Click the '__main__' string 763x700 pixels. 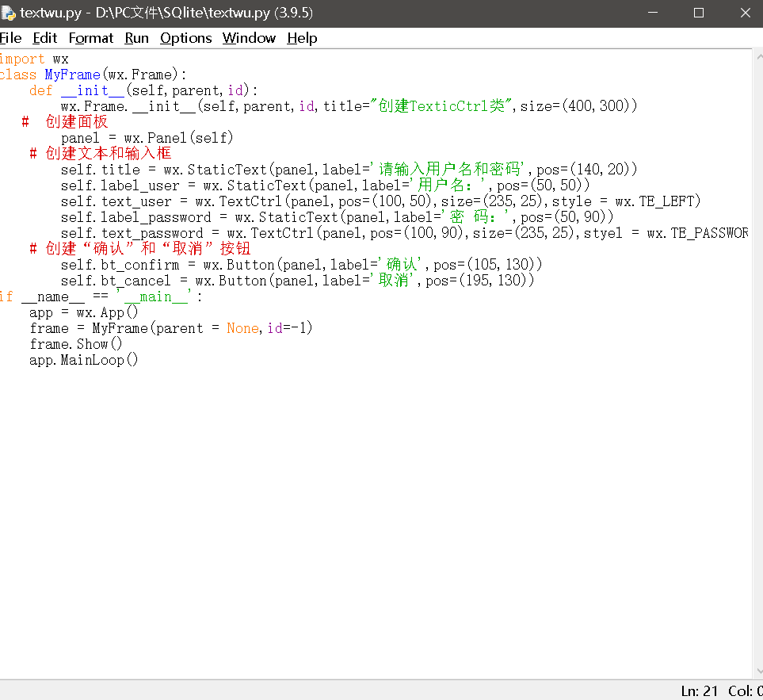tap(155, 296)
